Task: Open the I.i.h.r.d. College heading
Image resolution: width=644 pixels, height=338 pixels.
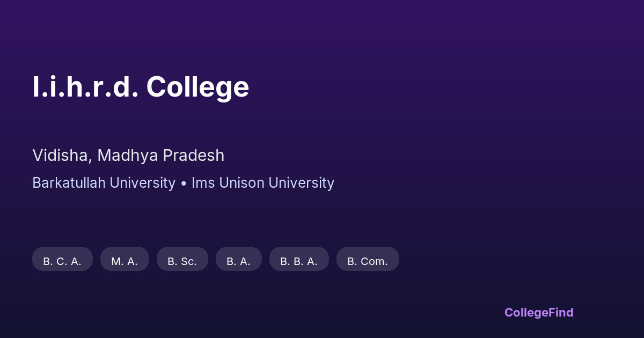Action: pyautogui.click(x=141, y=86)
